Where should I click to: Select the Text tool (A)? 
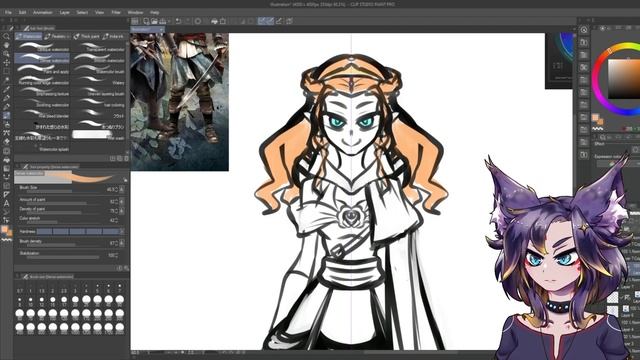coord(6,203)
